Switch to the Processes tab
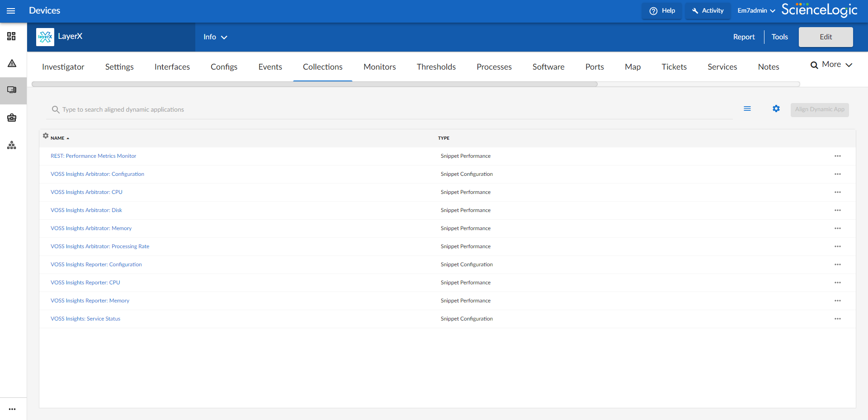Screen dimensions: 868x420 (494, 67)
